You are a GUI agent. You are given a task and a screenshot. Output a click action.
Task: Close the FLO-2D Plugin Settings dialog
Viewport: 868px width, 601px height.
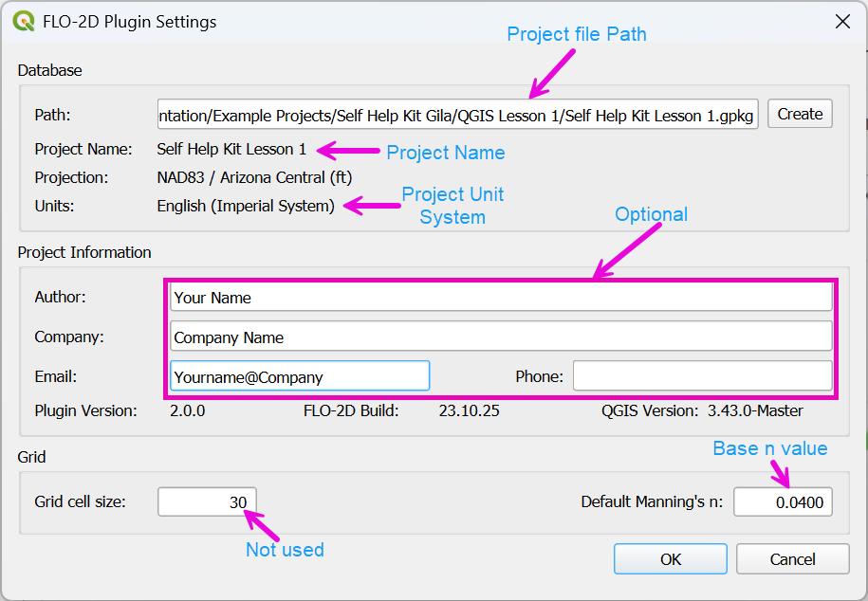(x=840, y=21)
